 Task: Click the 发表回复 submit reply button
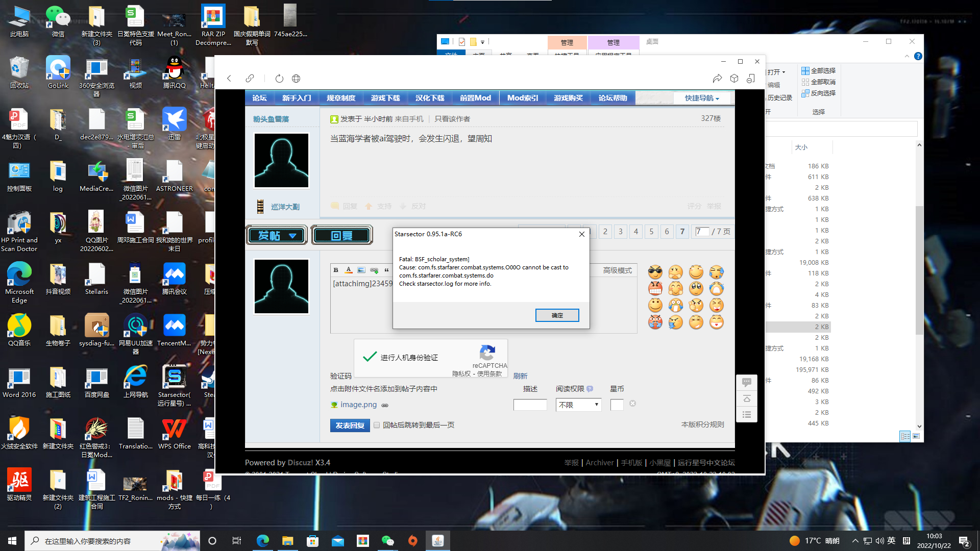(350, 425)
